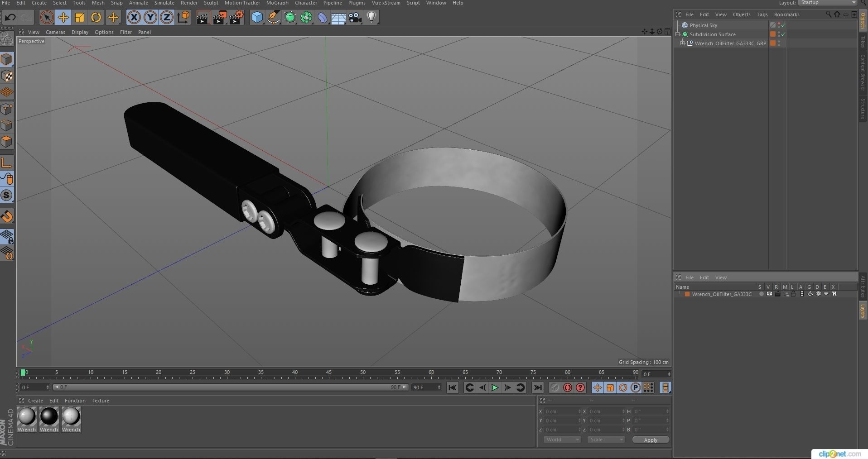This screenshot has height=459, width=868.
Task: Expand Wrench_OilFilter_GA333C_GRP tree node
Action: pos(683,43)
